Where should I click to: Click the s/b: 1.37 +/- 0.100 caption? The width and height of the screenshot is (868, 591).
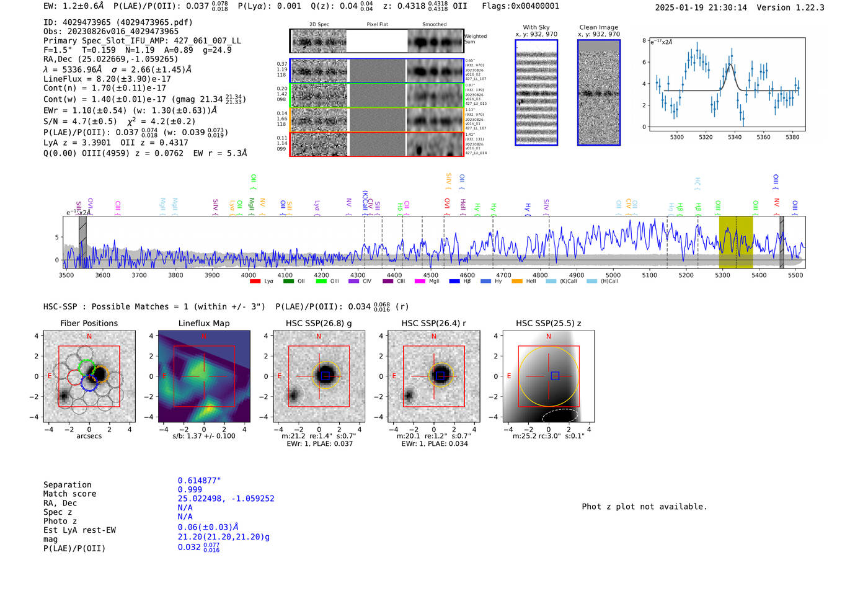click(x=204, y=436)
